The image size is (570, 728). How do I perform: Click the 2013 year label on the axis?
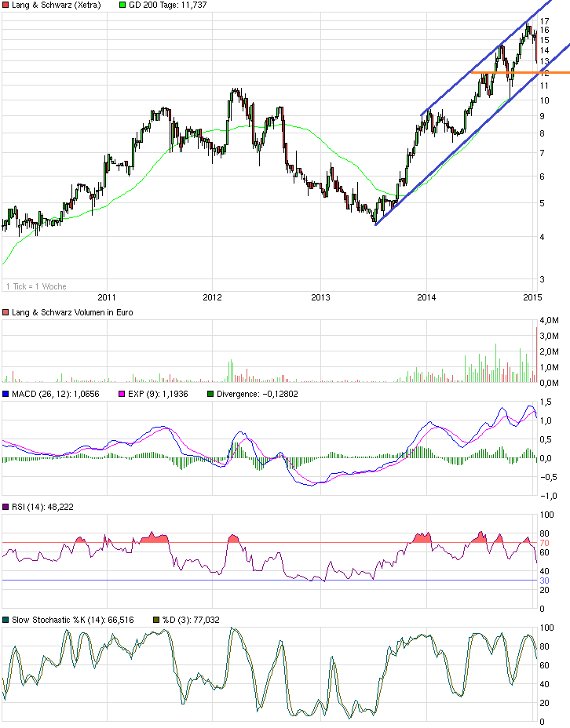[x=320, y=297]
